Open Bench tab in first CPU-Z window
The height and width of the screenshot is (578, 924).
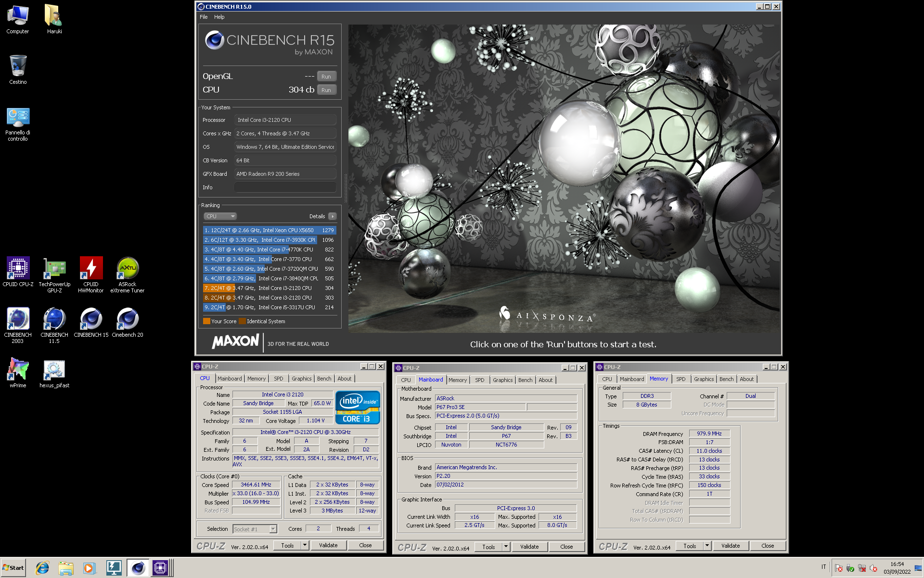pos(324,379)
